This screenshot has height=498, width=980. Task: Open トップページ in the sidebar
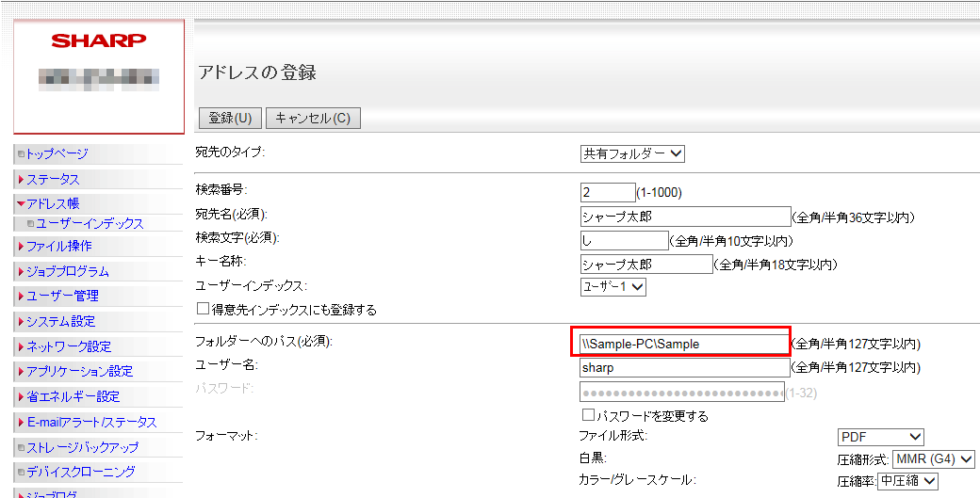click(x=57, y=153)
